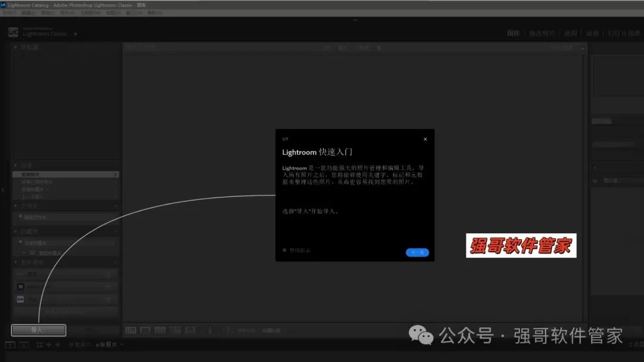
Task: Click the filmstrip go back arrow
Action: click(x=49, y=345)
